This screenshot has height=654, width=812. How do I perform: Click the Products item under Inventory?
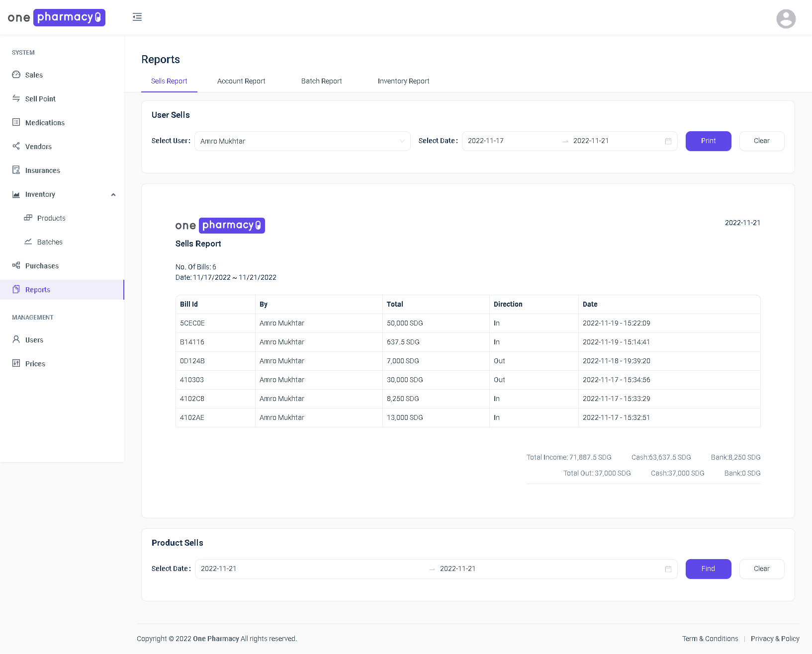pyautogui.click(x=51, y=218)
